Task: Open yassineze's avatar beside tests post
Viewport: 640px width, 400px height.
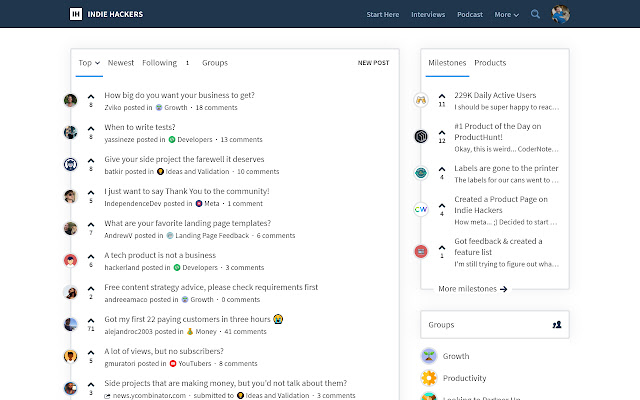Action: pos(70,132)
